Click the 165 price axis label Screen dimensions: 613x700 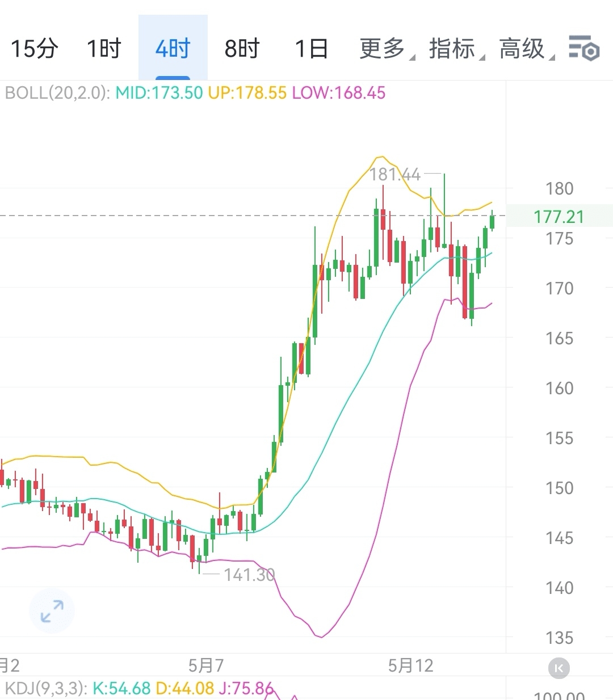pyautogui.click(x=560, y=338)
